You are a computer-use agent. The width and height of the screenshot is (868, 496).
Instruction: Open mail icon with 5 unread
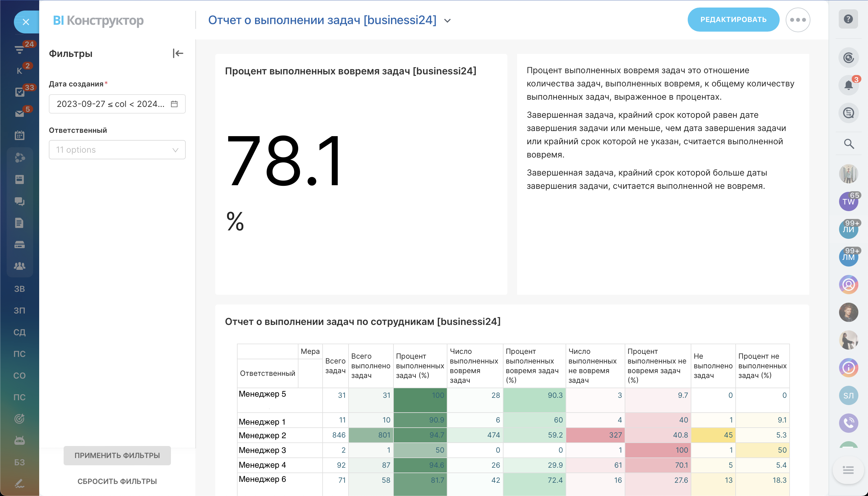point(20,114)
